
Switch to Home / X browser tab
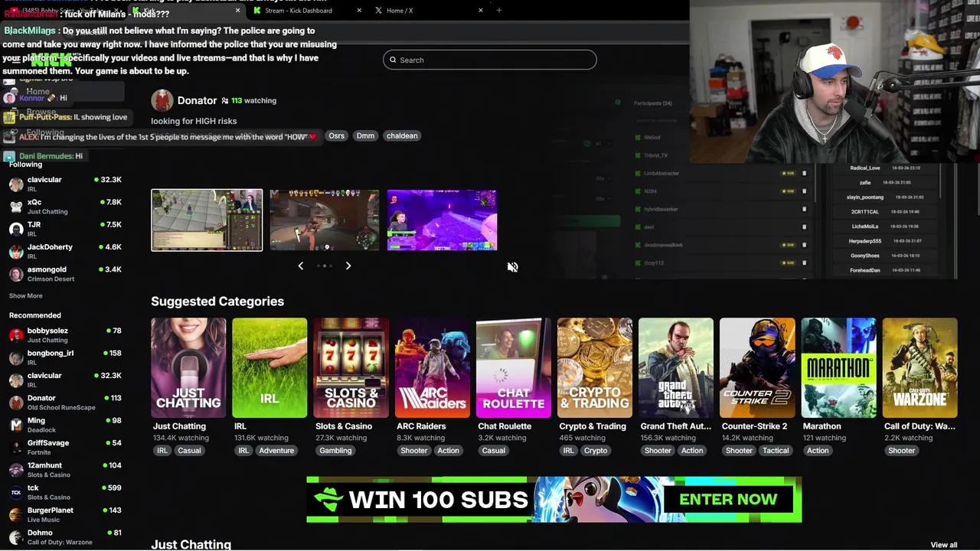click(427, 10)
